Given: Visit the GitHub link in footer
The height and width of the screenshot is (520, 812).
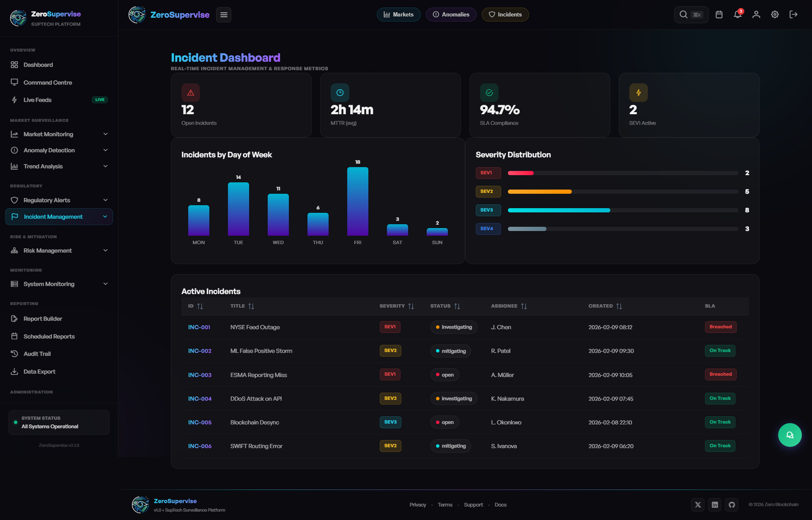Looking at the screenshot, I should coord(731,505).
